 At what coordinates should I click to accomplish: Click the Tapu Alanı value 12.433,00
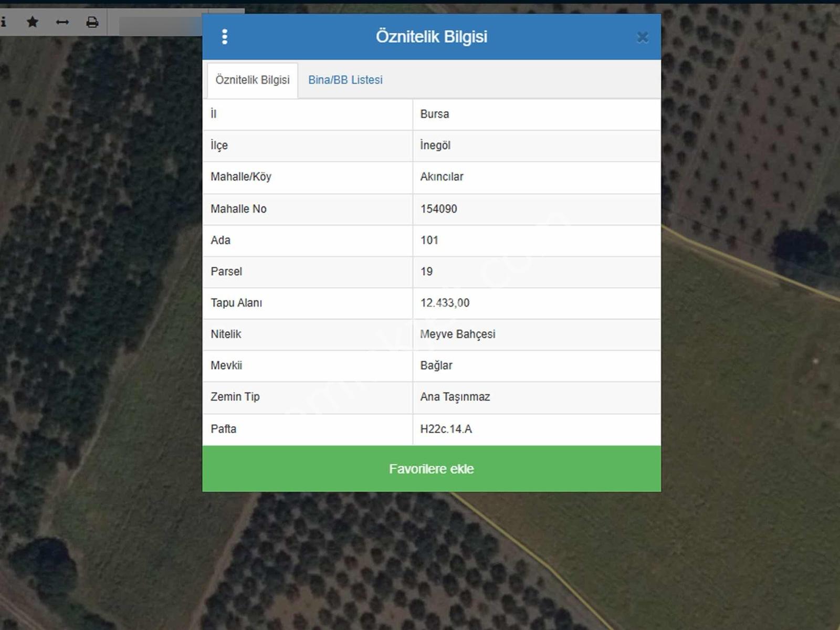pos(445,303)
